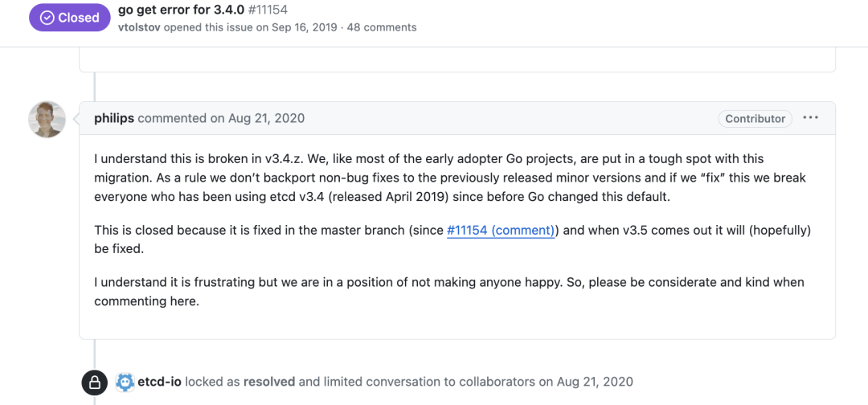868x405 pixels.
Task: Click the "I understand this is broken" paragraph
Action: click(449, 177)
